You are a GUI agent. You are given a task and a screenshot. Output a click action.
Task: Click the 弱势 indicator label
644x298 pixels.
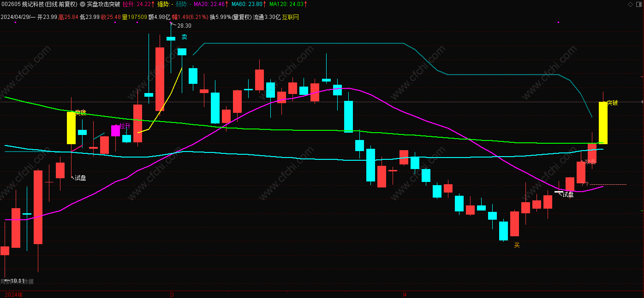[183, 4]
